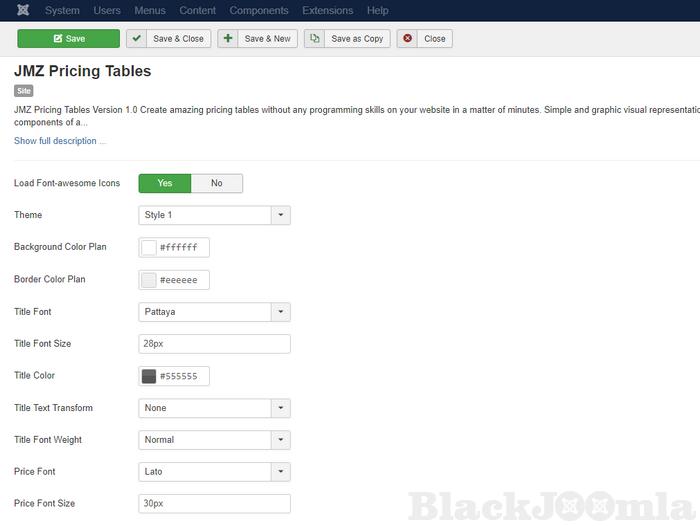Screen dimensions: 700x526
Task: Click the checkmark Save & Close icon
Action: [137, 39]
